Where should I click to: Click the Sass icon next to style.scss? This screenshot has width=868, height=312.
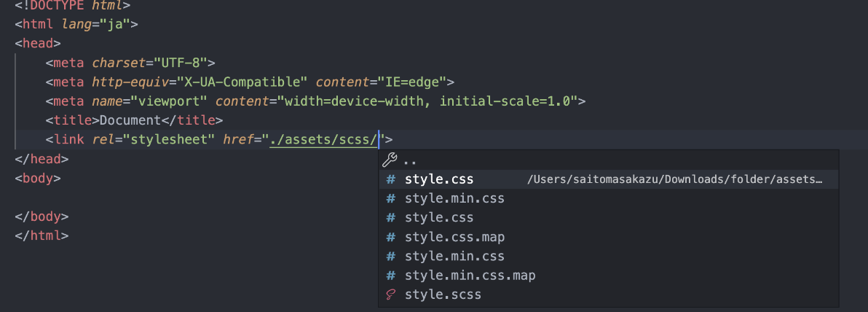point(391,295)
